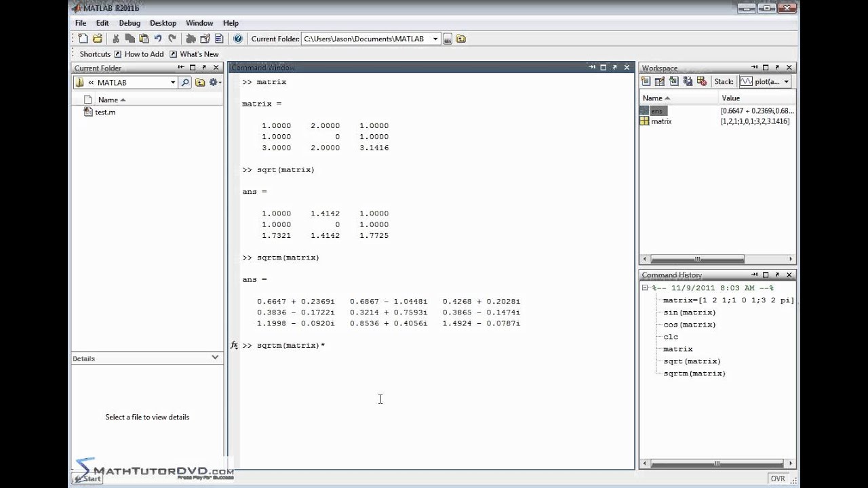Open the Current Folder path dropdown
868x488 pixels.
point(435,39)
